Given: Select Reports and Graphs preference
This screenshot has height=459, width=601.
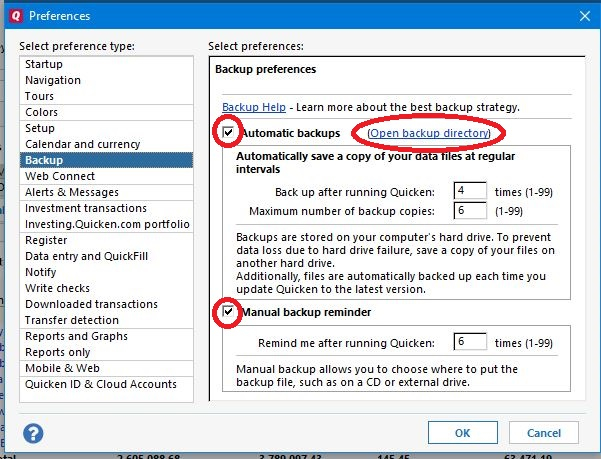Looking at the screenshot, I should tap(107, 336).
